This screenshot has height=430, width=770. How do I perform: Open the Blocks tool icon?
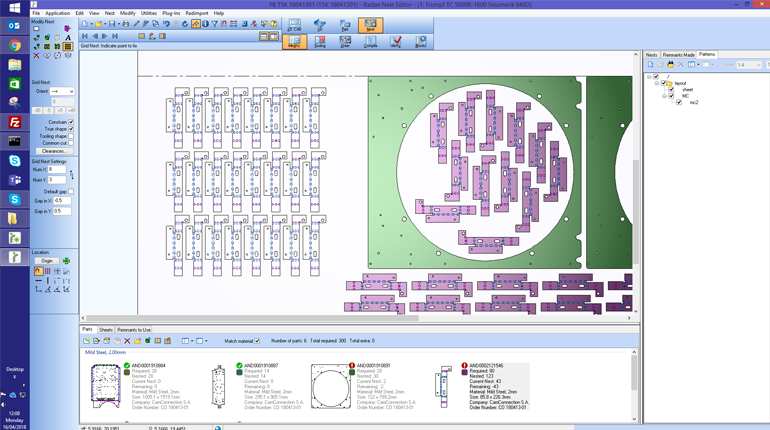tap(421, 42)
